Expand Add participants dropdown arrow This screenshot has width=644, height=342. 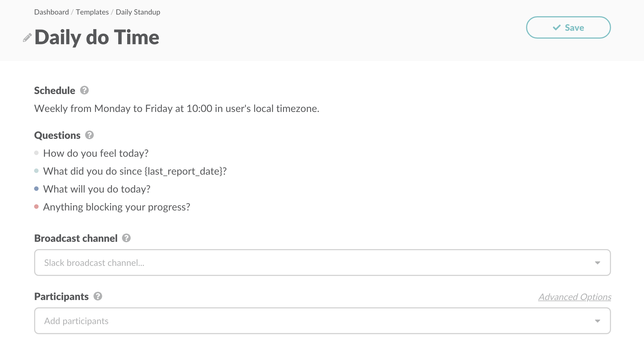click(597, 321)
